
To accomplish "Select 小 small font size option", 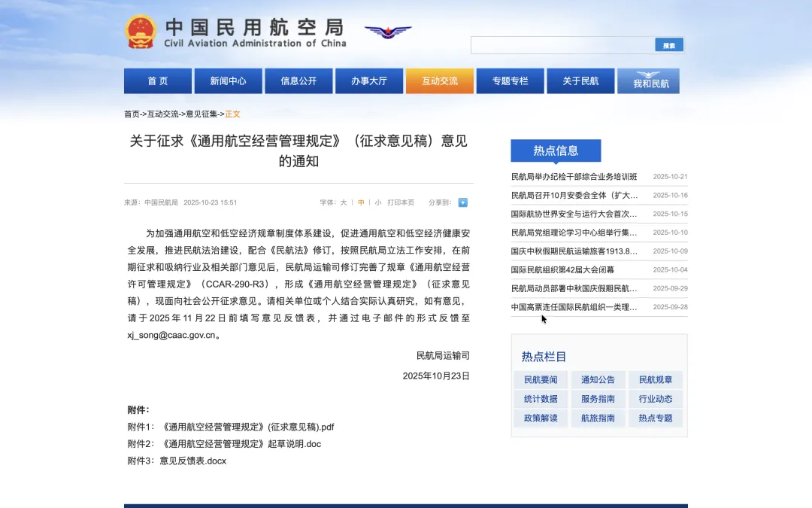I will [x=378, y=202].
